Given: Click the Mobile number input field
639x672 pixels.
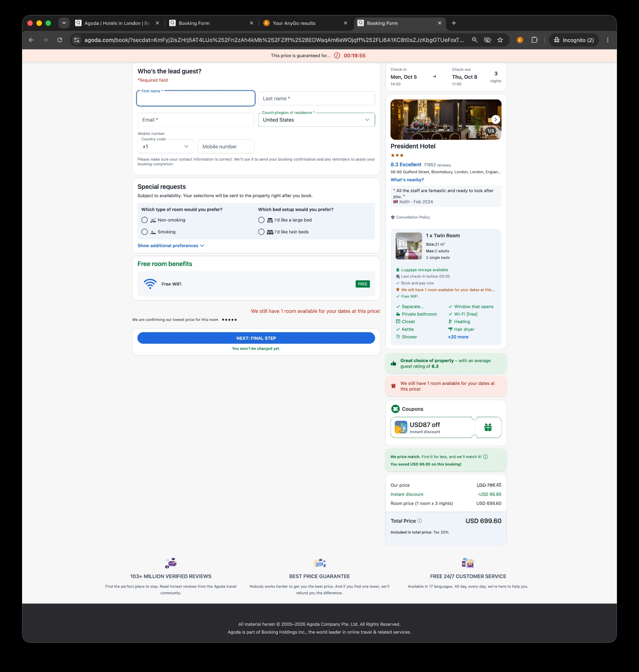Looking at the screenshot, I should (x=226, y=147).
